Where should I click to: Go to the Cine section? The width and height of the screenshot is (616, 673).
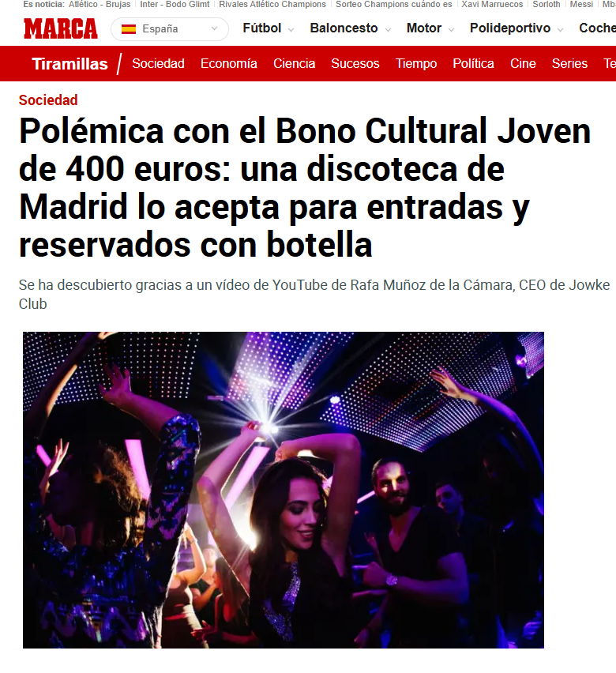tap(523, 63)
